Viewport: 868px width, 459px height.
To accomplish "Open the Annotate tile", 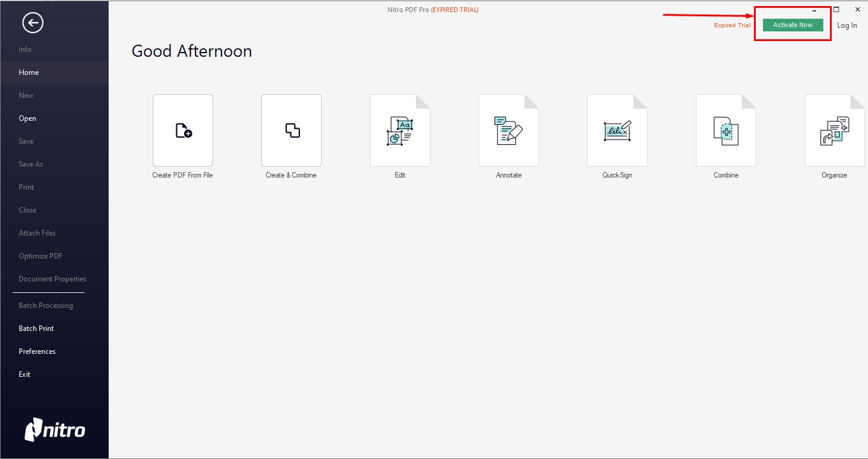I will (x=508, y=130).
